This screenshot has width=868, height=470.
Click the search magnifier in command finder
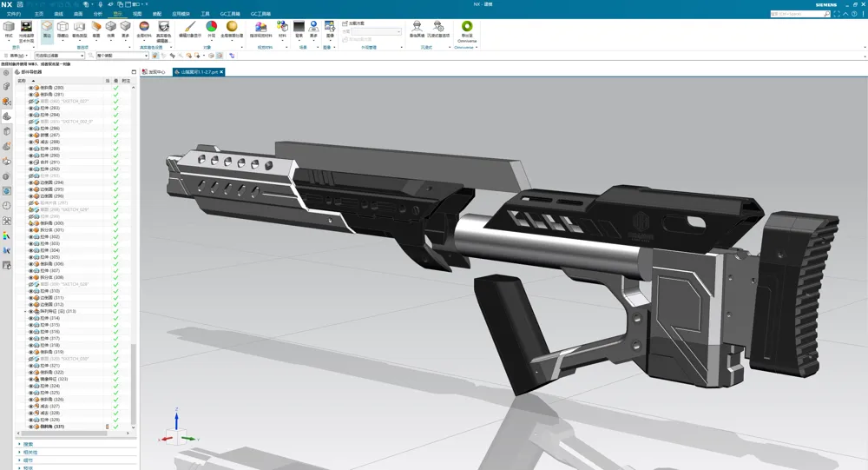[x=827, y=14]
